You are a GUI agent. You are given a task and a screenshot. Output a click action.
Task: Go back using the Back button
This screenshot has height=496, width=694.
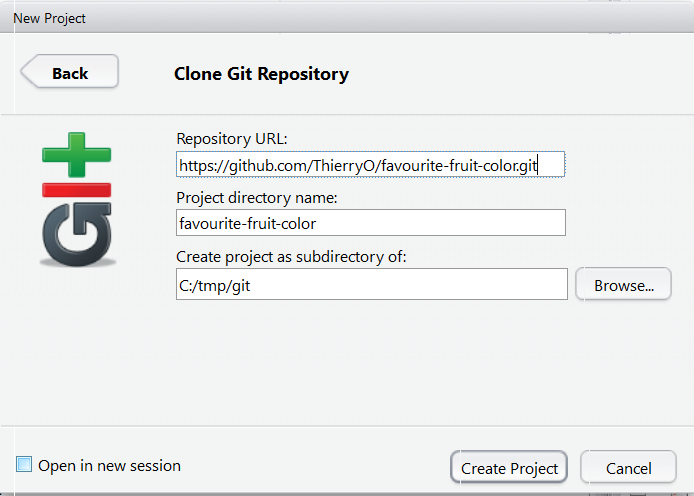(x=69, y=72)
